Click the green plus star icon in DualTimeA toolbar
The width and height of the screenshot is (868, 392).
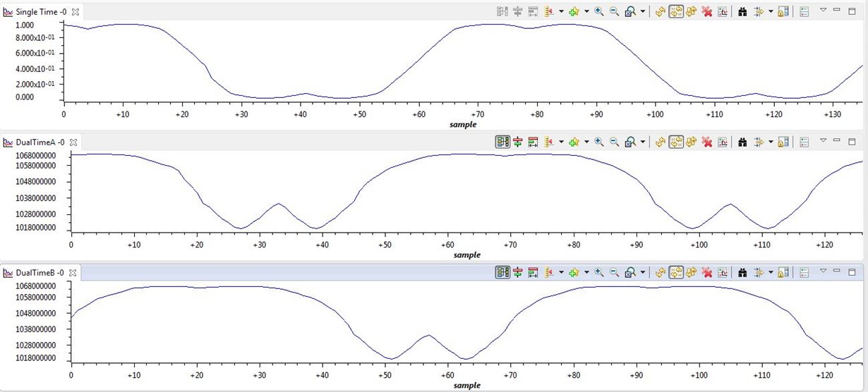(x=574, y=141)
